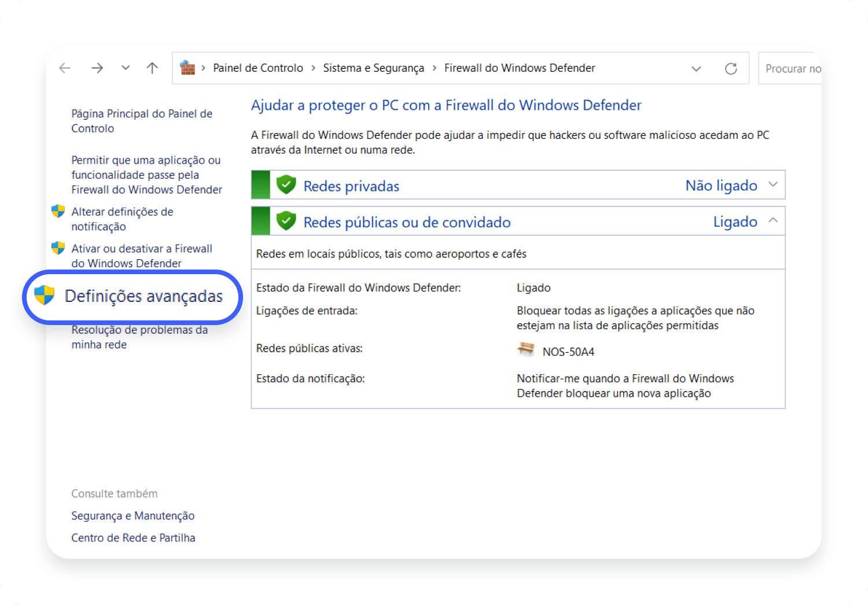Open Segurança e Manutenção link

[x=133, y=516]
